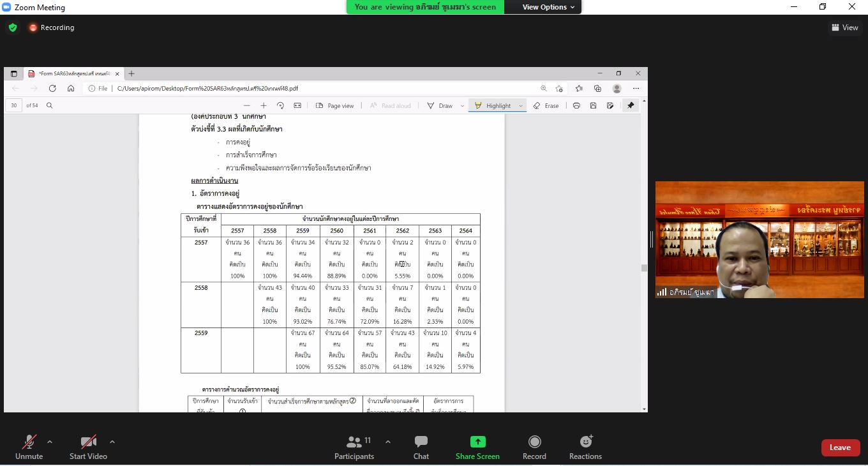
Task: Switch to Page view
Action: (335, 105)
